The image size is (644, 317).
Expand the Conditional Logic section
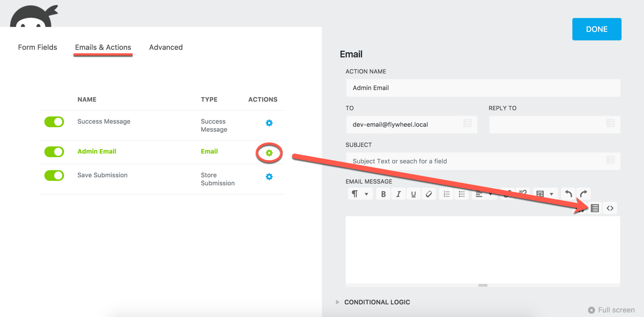(x=377, y=302)
